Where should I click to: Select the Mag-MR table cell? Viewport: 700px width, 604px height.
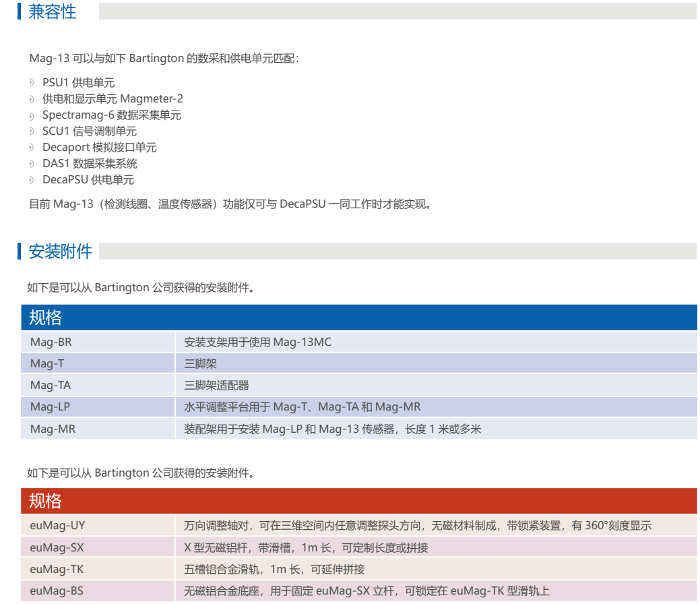coord(98,429)
